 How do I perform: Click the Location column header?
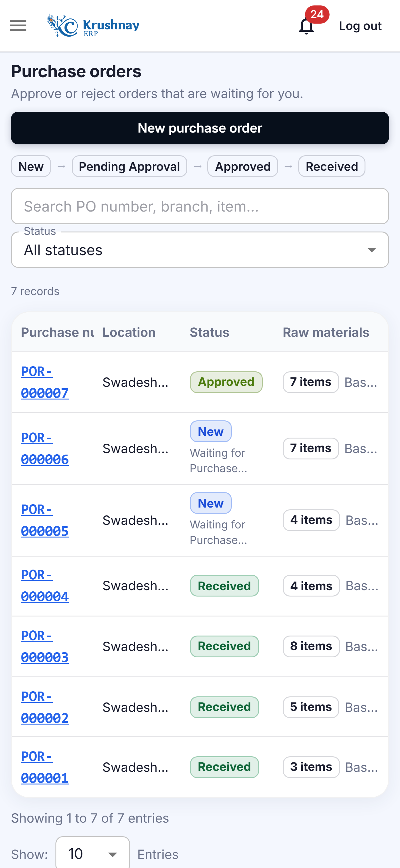(129, 332)
